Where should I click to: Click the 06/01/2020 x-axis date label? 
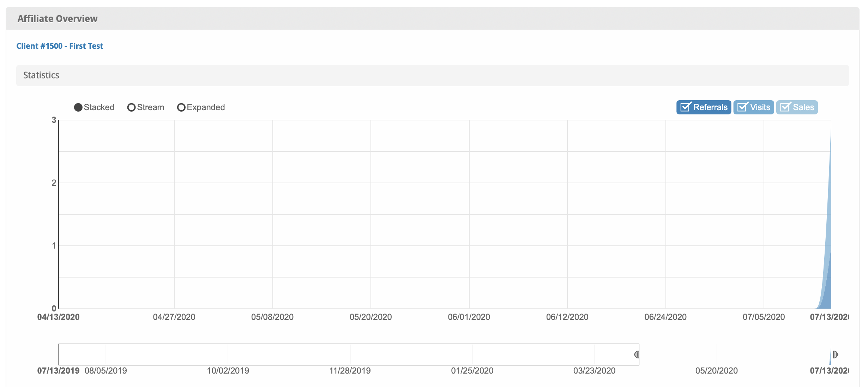point(469,317)
